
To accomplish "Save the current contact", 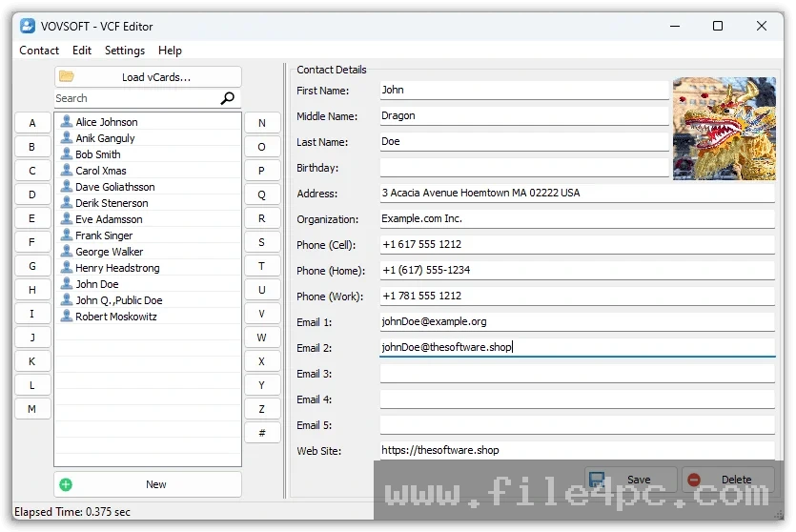I will click(630, 480).
